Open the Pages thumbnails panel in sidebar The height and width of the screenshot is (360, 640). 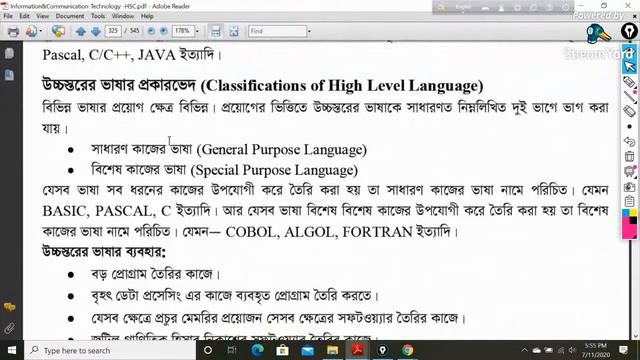pos(9,53)
